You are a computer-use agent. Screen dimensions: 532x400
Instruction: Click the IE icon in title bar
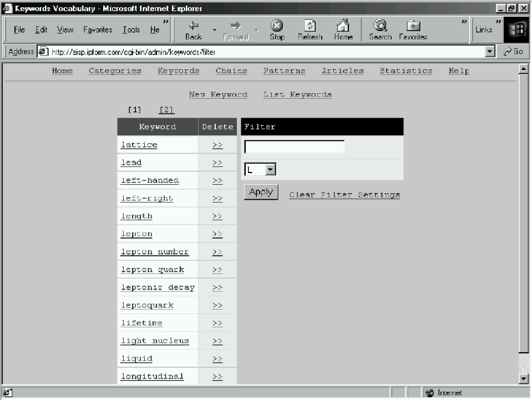coord(7,8)
